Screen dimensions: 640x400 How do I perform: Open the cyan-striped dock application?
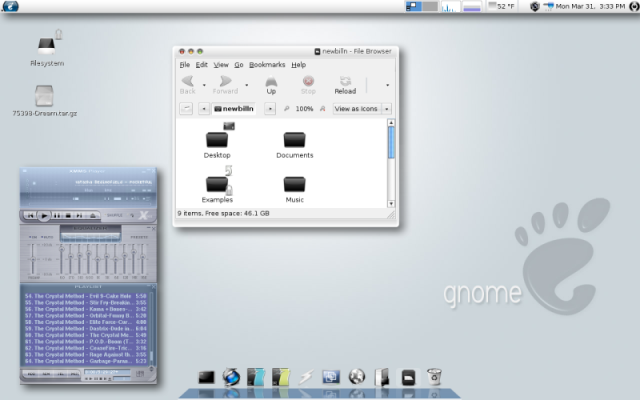(x=256, y=377)
